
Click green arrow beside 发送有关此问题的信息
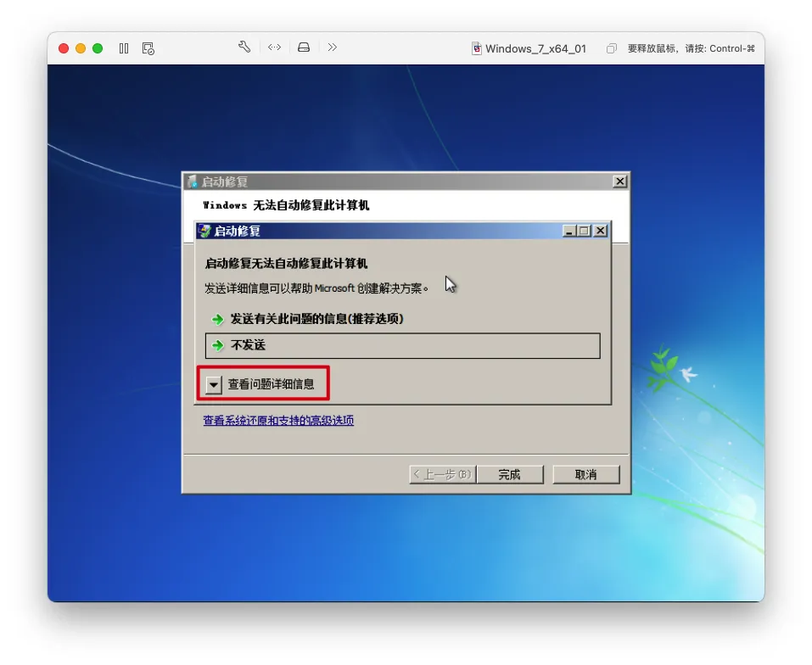[x=218, y=319]
